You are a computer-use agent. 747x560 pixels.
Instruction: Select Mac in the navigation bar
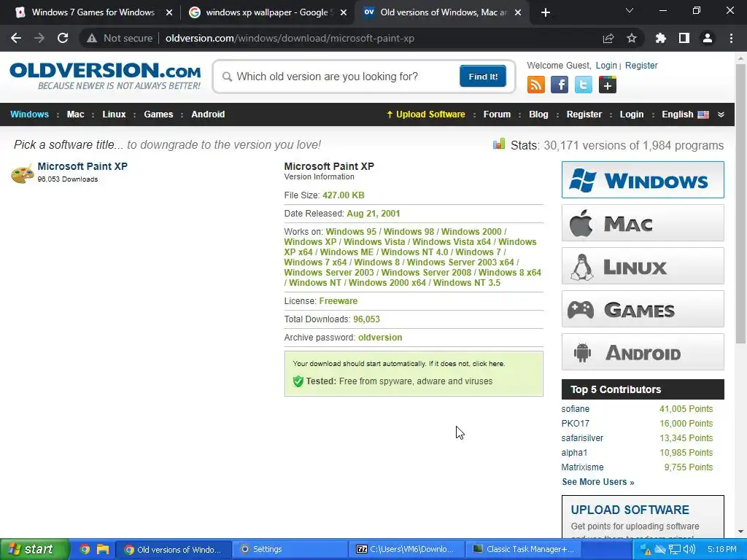point(75,114)
